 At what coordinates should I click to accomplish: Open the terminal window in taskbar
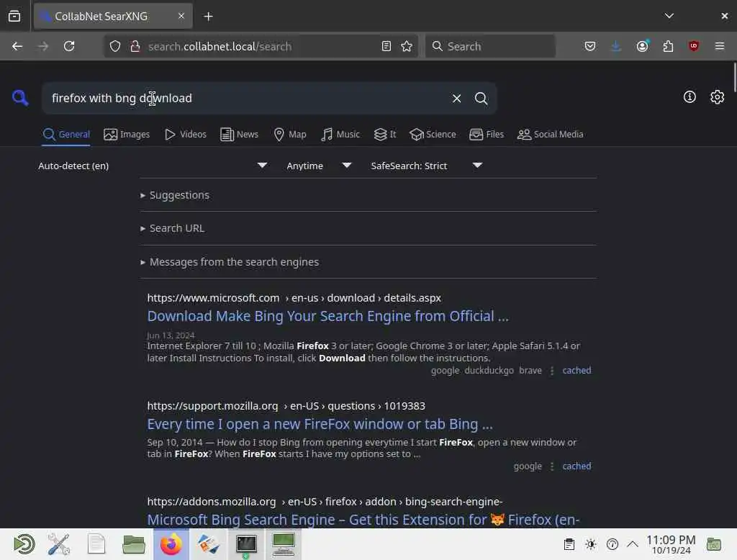click(x=246, y=544)
